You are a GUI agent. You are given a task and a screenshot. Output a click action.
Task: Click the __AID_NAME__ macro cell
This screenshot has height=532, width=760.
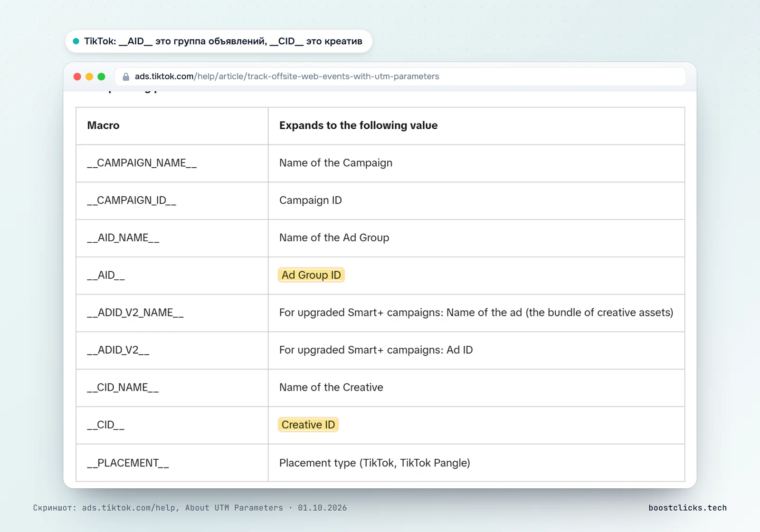pyautogui.click(x=172, y=238)
